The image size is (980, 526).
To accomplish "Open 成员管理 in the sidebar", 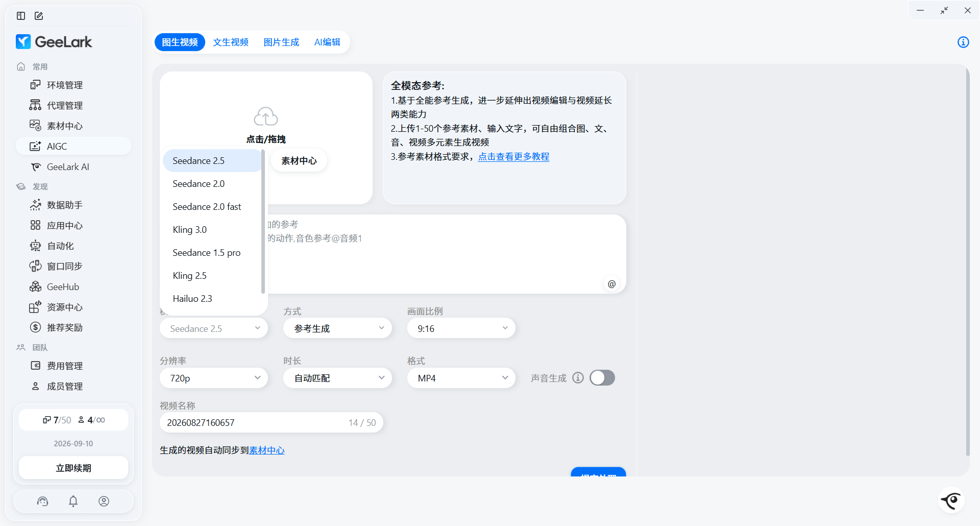I will tap(73, 386).
